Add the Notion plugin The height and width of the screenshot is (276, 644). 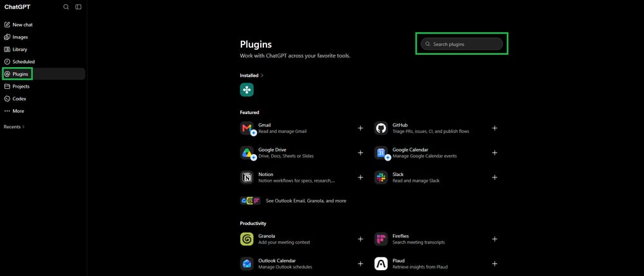tap(360, 177)
